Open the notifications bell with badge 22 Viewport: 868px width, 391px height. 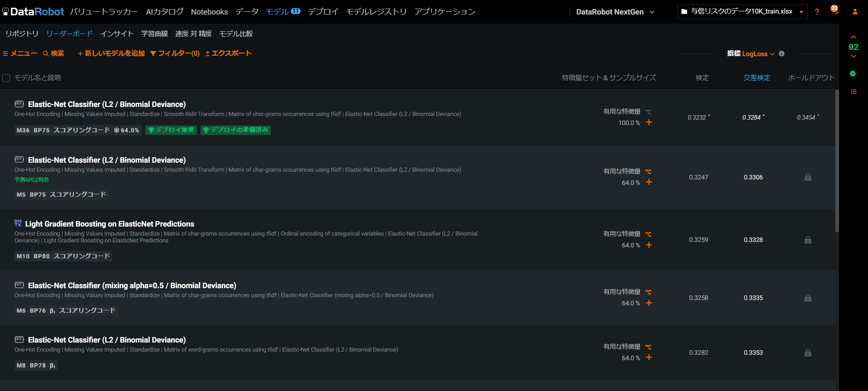pyautogui.click(x=834, y=11)
